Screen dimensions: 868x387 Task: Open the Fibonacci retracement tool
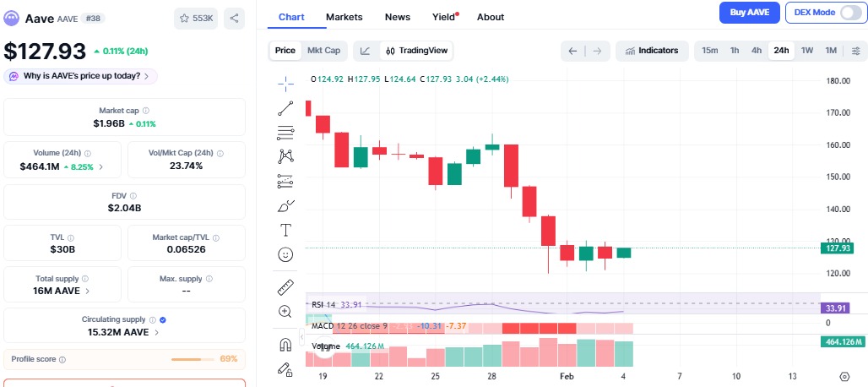tap(285, 132)
